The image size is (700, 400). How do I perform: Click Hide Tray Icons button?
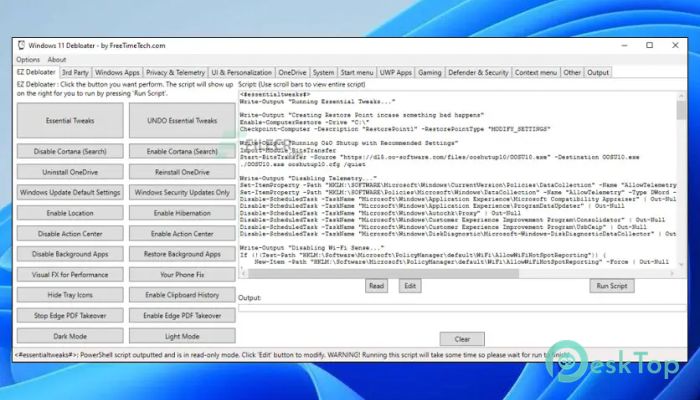tap(70, 295)
